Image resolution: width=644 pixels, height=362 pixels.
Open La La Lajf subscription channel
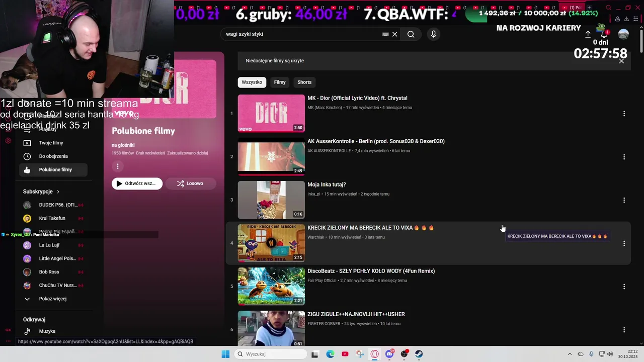pos(53,245)
